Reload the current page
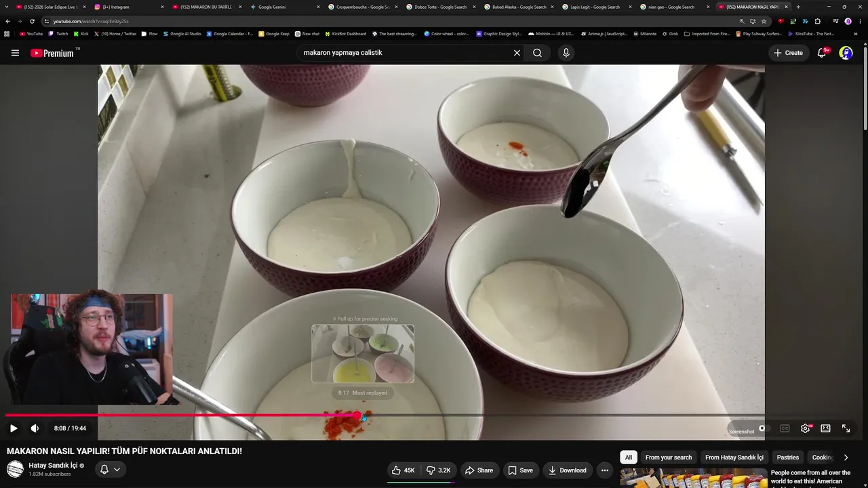 click(x=32, y=21)
